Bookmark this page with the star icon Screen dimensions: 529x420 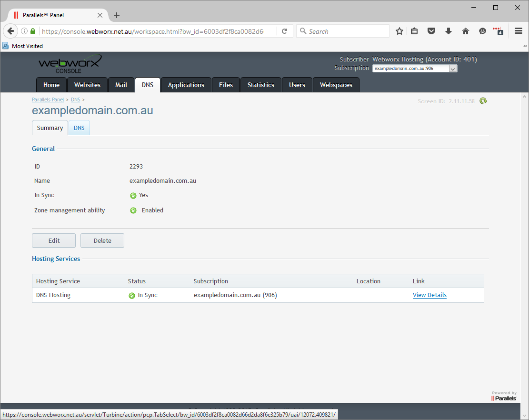[x=399, y=31]
